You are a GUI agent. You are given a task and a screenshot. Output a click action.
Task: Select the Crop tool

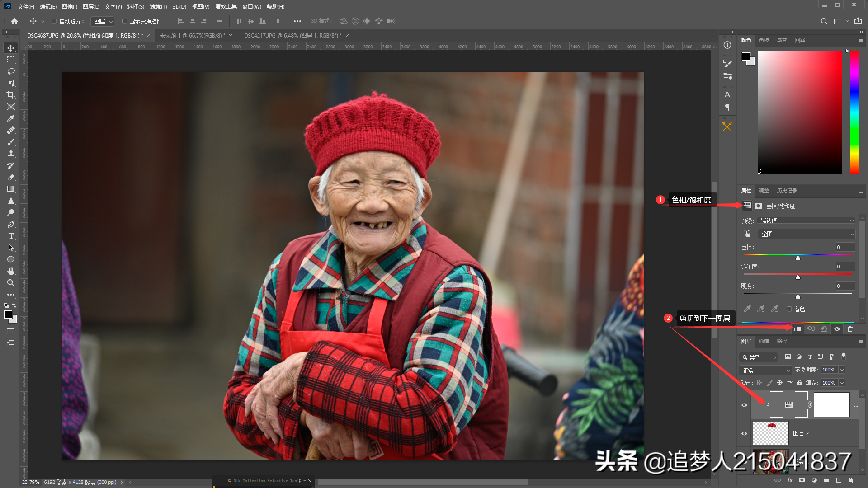(x=11, y=95)
